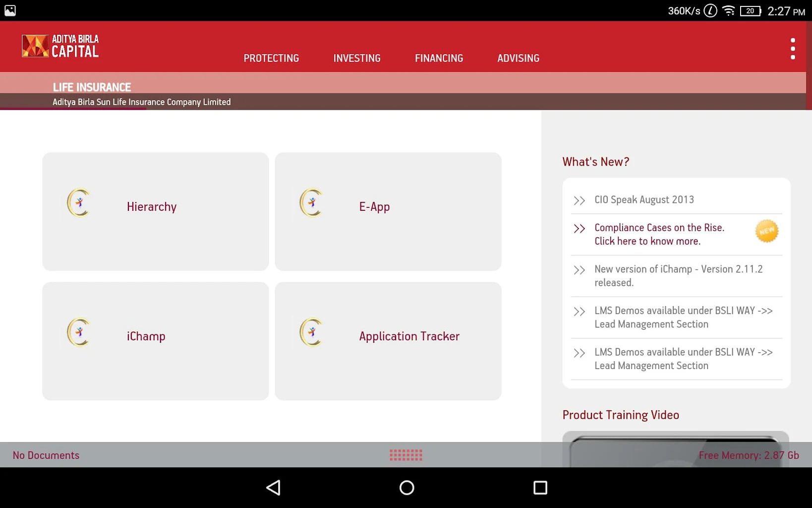
Task: Click the No Documents status text
Action: [x=46, y=455]
